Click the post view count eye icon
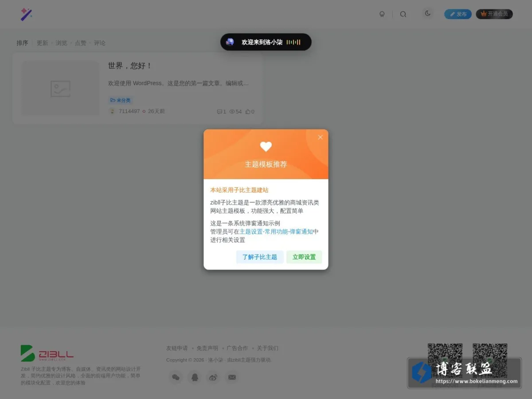The height and width of the screenshot is (399, 532). tap(232, 112)
